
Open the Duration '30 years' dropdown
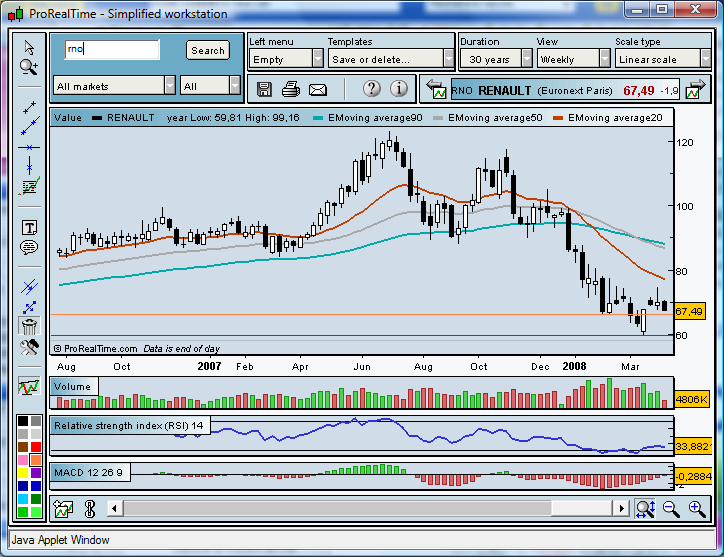coord(496,59)
